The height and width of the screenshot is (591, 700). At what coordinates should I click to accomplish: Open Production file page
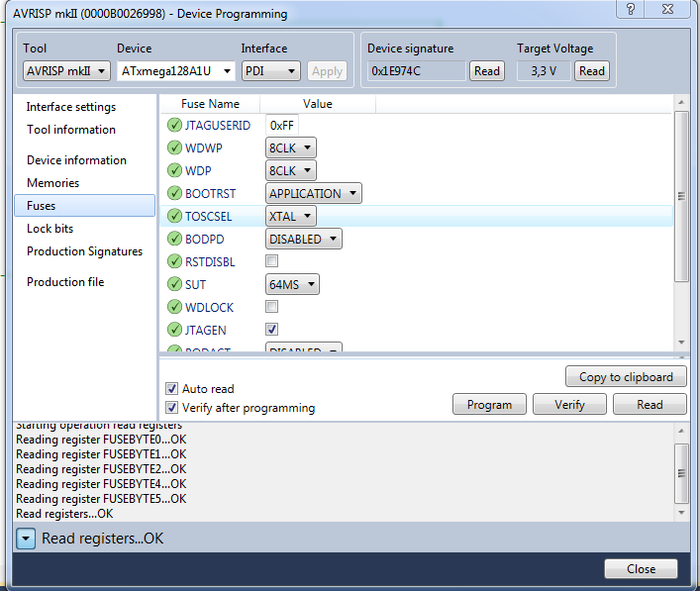coord(65,282)
